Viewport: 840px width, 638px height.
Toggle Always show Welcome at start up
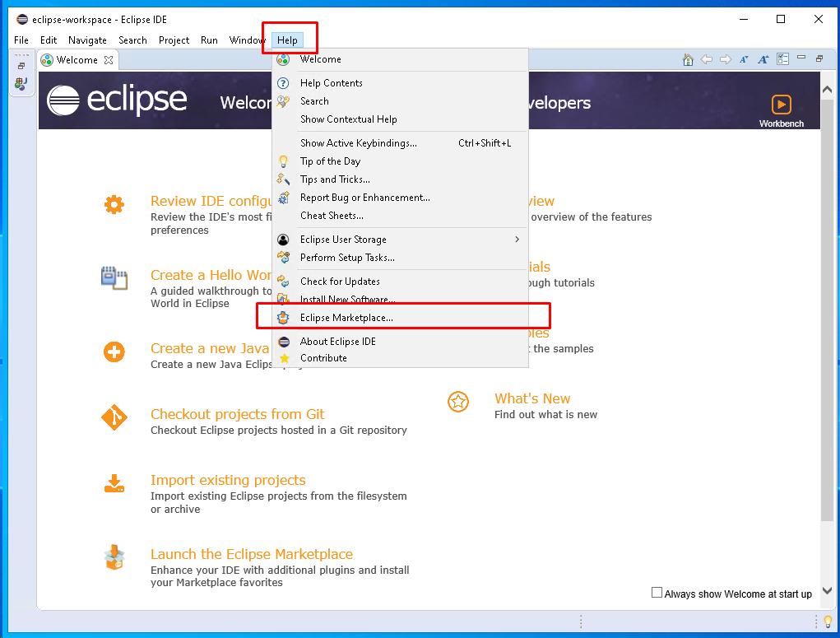(657, 593)
